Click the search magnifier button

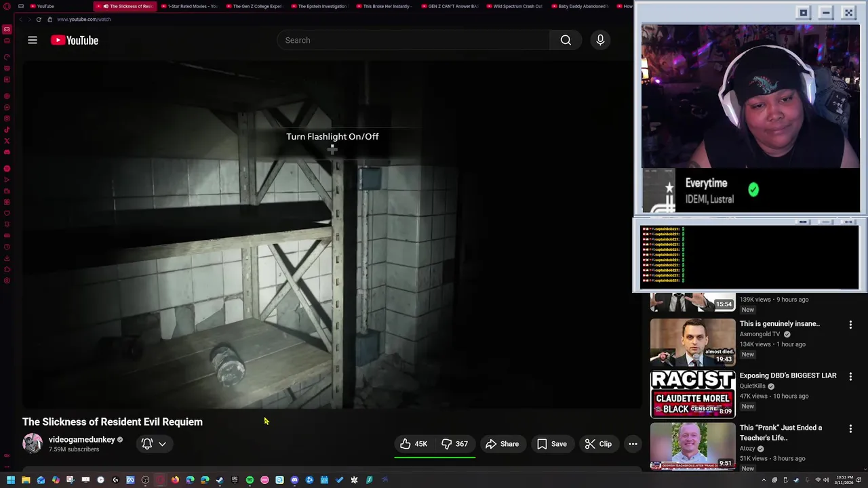pyautogui.click(x=566, y=40)
